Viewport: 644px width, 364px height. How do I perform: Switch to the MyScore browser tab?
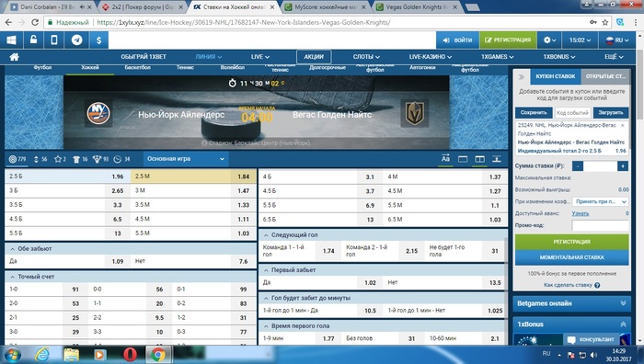[327, 7]
